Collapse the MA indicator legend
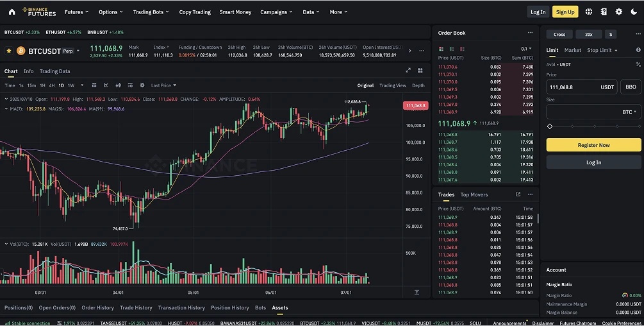 [6, 109]
